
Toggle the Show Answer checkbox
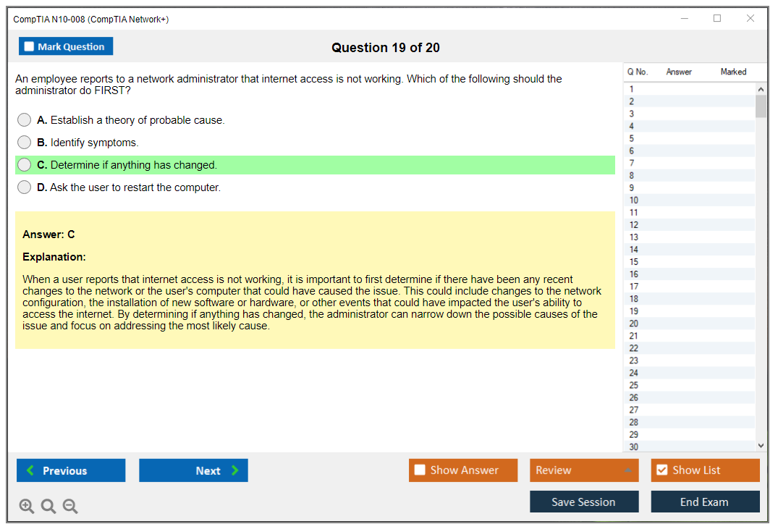pyautogui.click(x=420, y=470)
